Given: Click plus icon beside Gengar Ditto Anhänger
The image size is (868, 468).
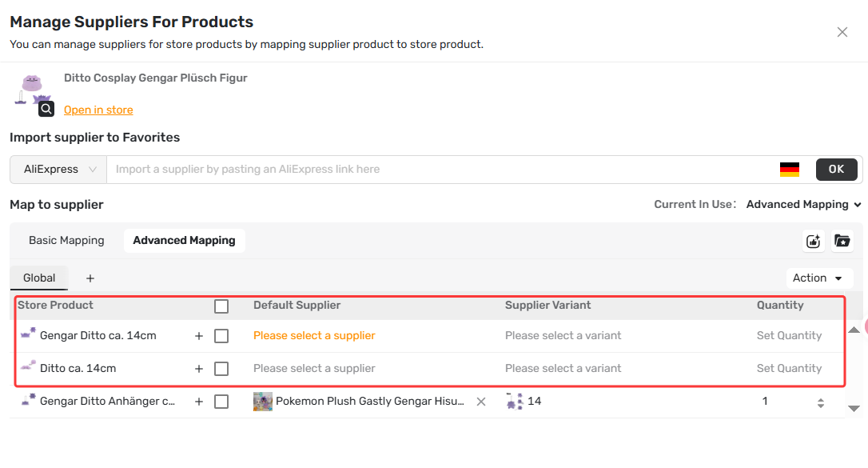Looking at the screenshot, I should coord(199,402).
